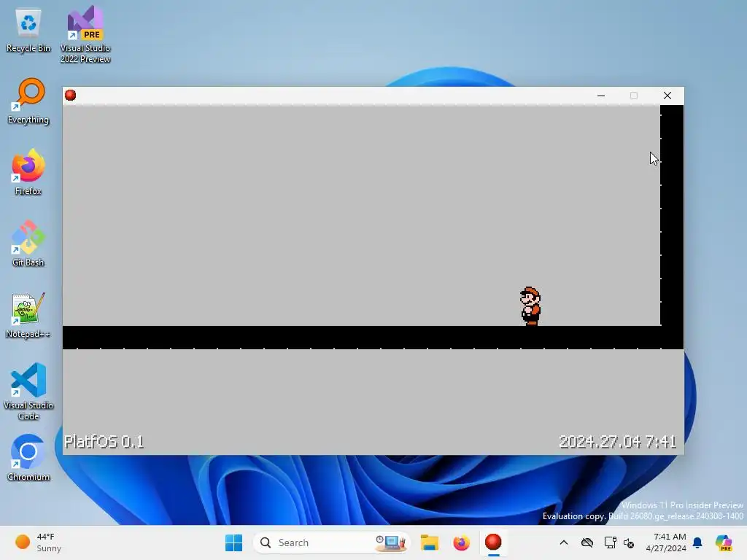The height and width of the screenshot is (560, 747).
Task: Open the Firefox desktop shortcut
Action: click(28, 172)
